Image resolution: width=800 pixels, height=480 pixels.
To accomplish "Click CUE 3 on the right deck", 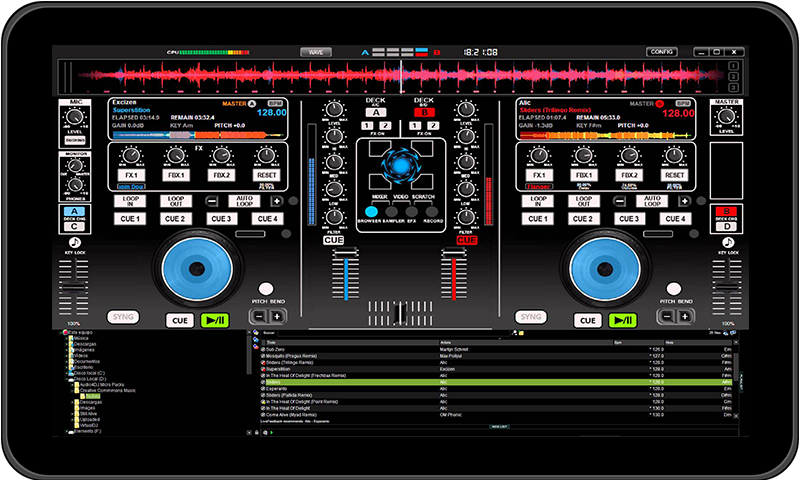I will coord(628,218).
